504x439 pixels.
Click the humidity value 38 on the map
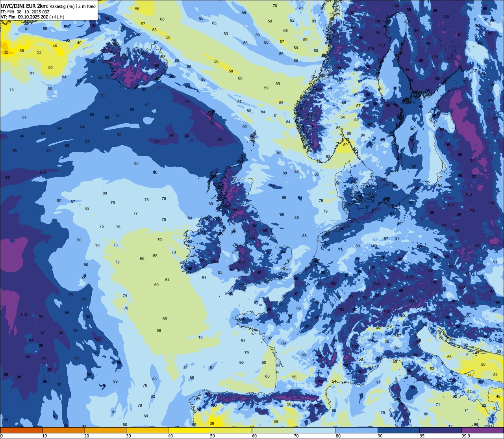point(22,50)
